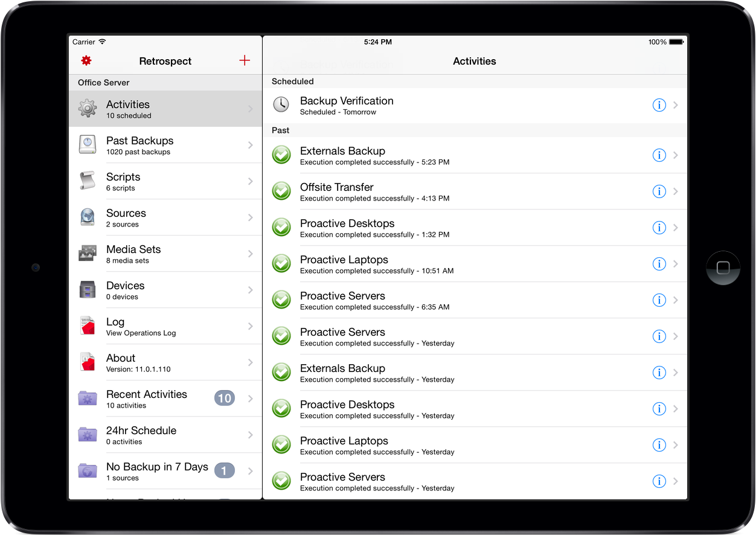Open info for Proactive Desktops at 1:32 PM
Screen dimensions: 756x535
[659, 228]
